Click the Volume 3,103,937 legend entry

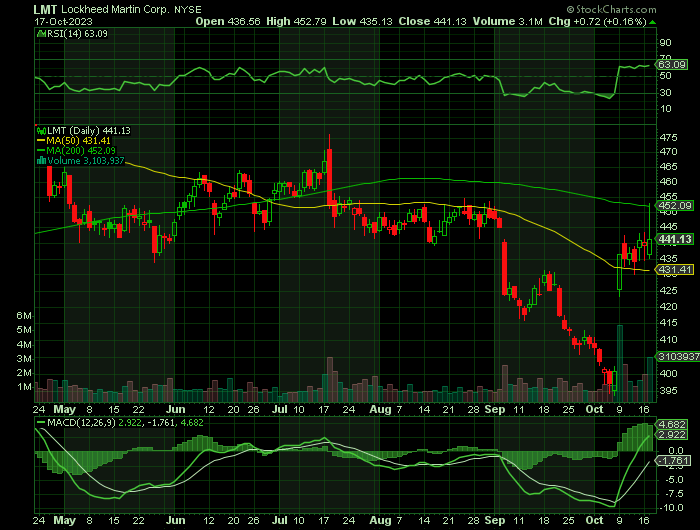pyautogui.click(x=86, y=160)
